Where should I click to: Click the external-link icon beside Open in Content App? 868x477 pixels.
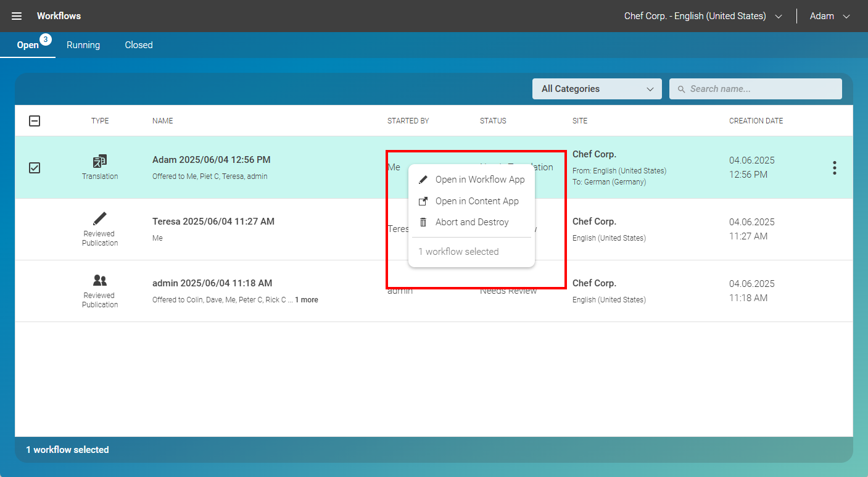(423, 201)
